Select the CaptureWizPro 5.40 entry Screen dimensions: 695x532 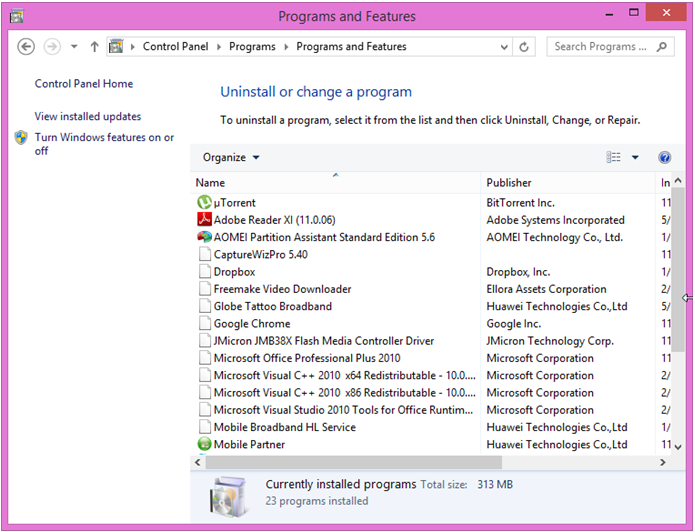coord(261,254)
